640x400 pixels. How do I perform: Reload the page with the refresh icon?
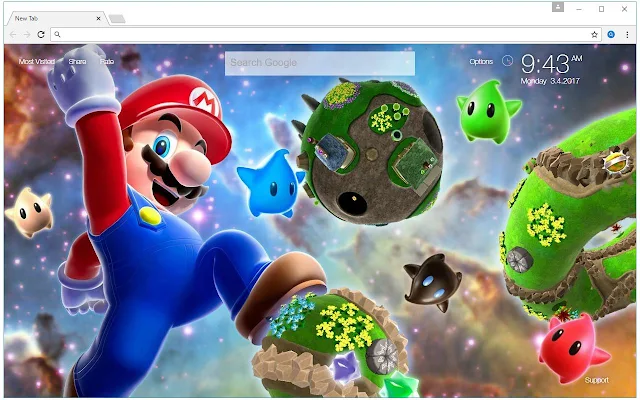[x=41, y=35]
